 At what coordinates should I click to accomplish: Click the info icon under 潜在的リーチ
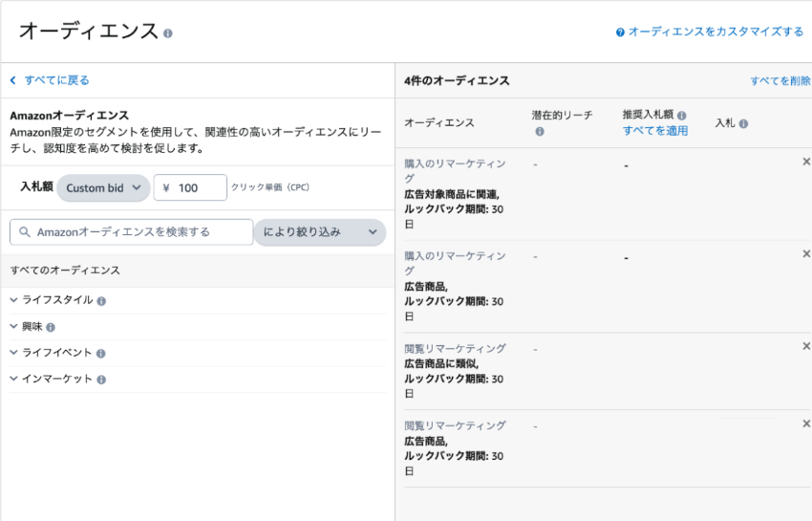tap(540, 132)
